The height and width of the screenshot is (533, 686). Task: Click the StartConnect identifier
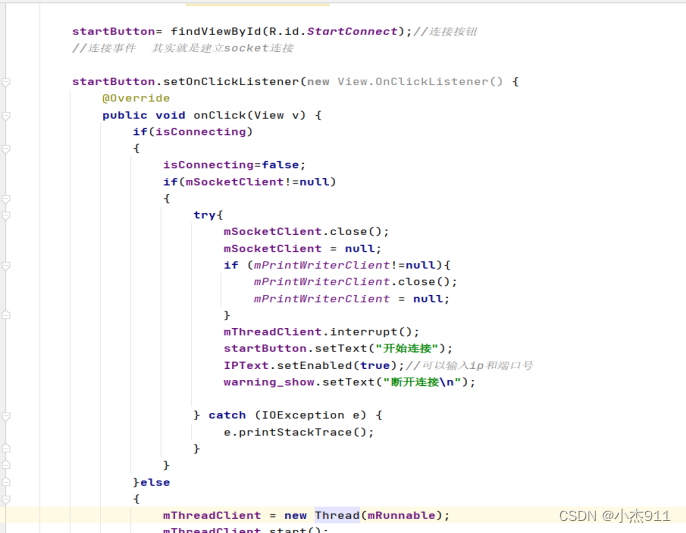(x=352, y=32)
